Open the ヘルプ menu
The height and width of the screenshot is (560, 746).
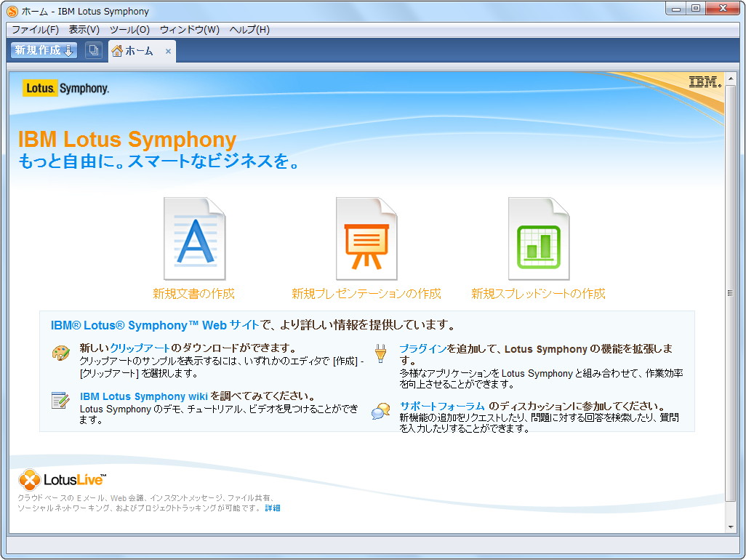[246, 30]
